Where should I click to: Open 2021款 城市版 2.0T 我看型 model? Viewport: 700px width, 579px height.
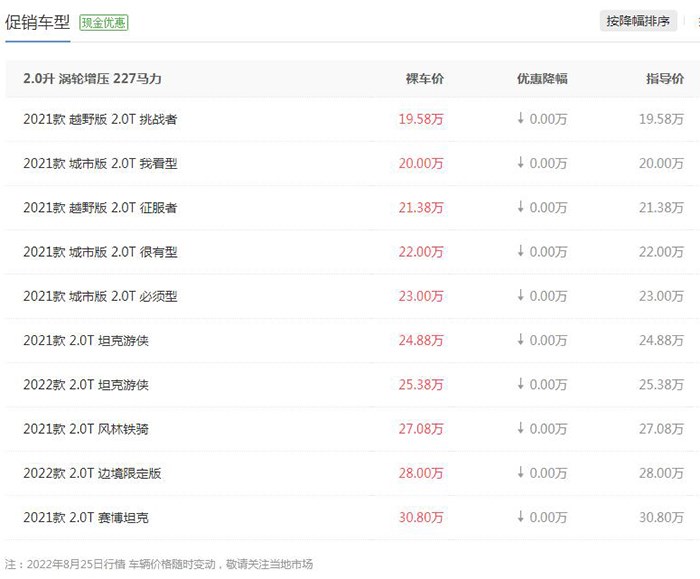click(x=100, y=163)
